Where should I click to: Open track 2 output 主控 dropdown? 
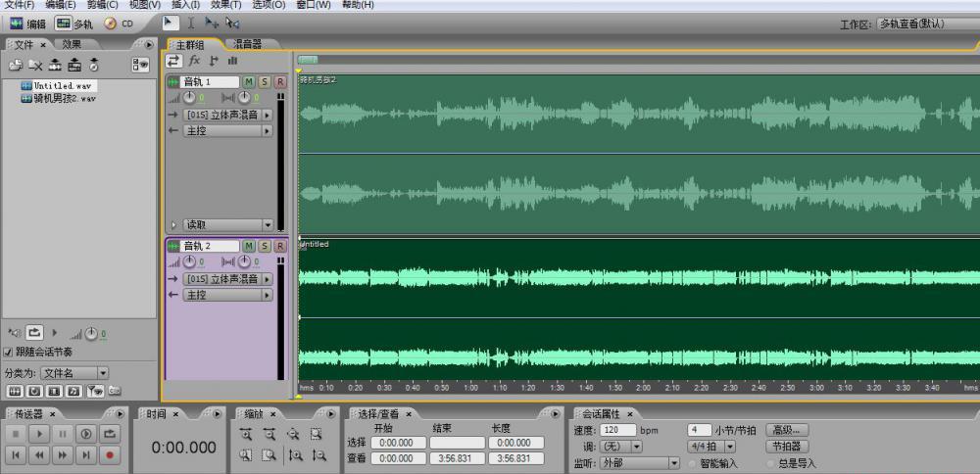[227, 296]
